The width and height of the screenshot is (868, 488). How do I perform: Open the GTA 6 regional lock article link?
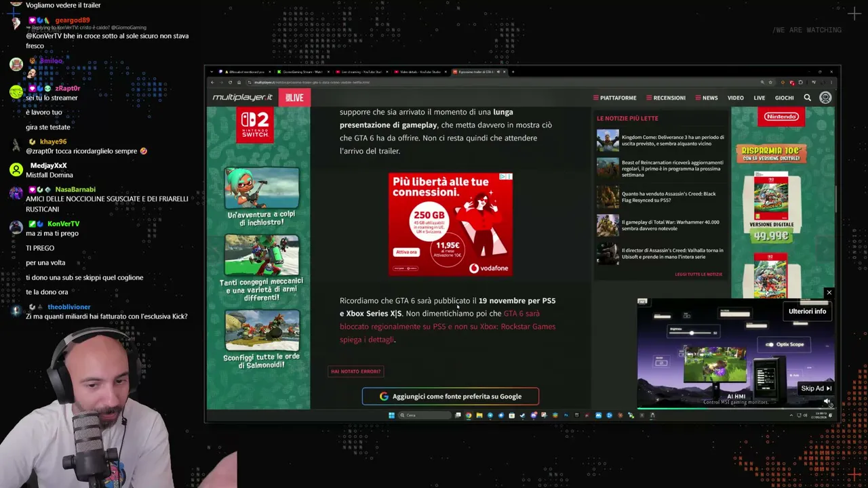pos(448,327)
